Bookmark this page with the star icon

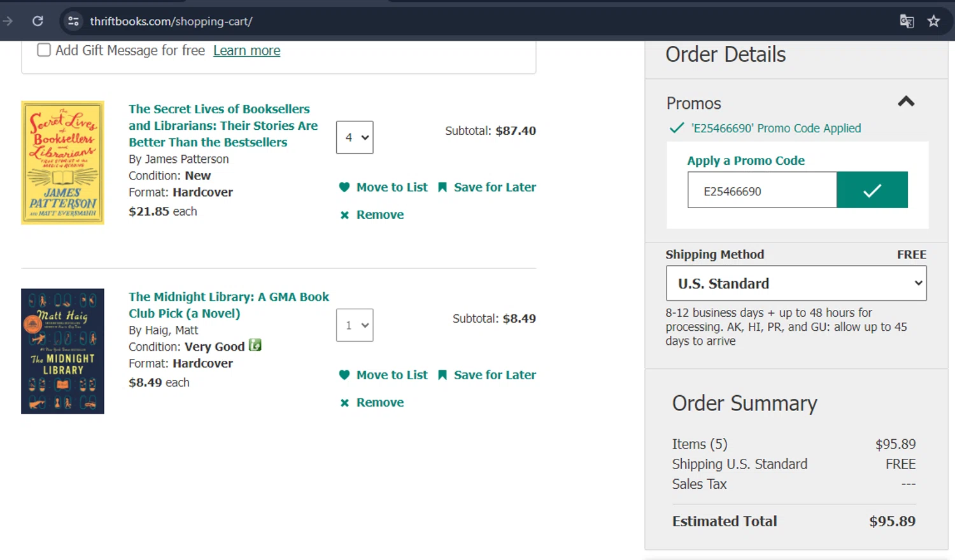(933, 21)
